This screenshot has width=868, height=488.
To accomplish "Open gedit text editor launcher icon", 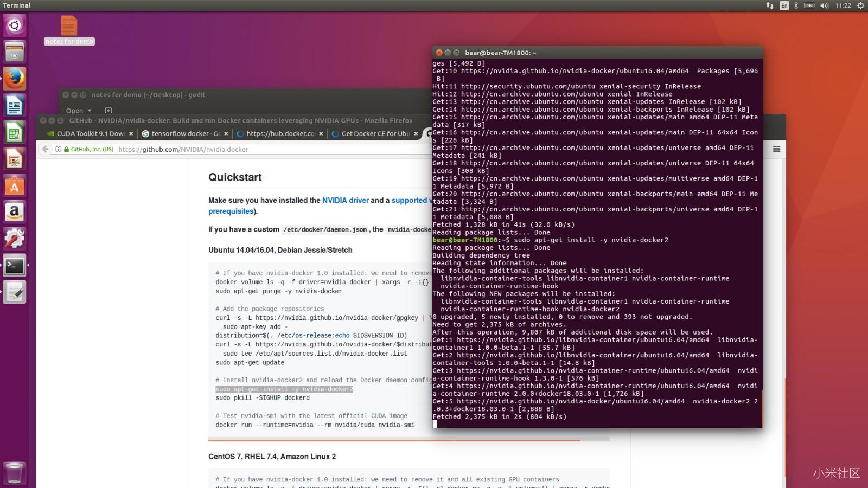I will pos(15,292).
